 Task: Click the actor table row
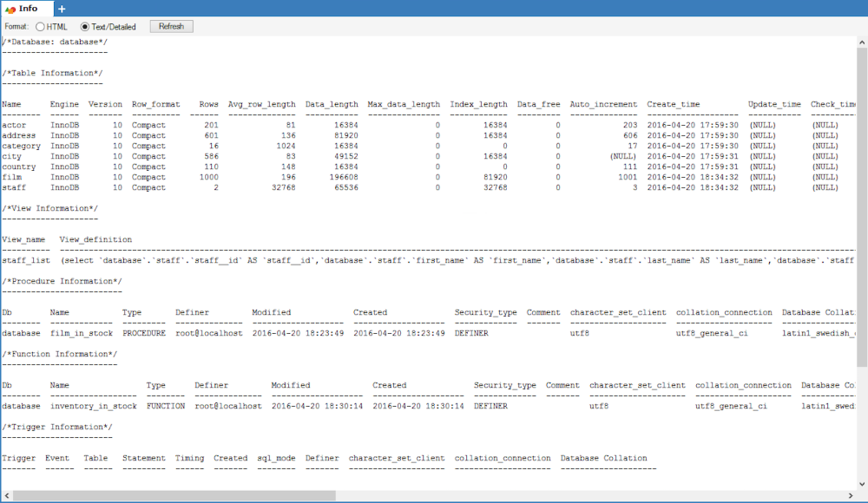[420, 125]
